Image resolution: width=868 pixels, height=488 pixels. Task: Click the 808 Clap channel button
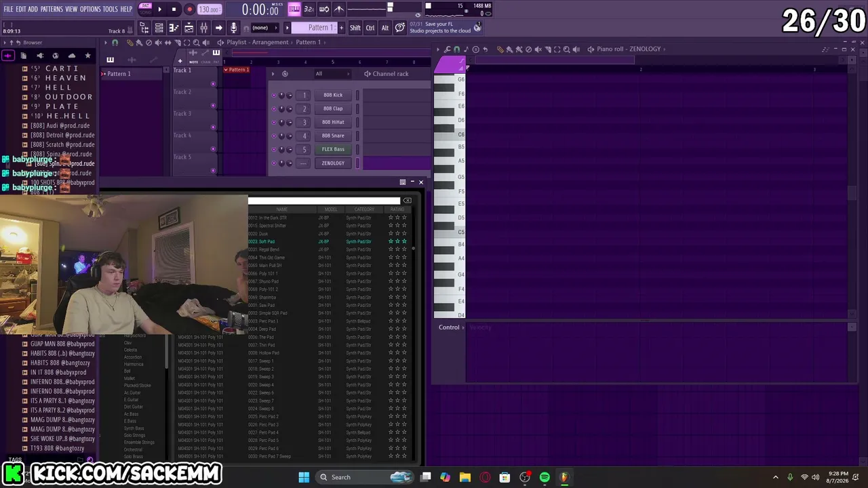(x=333, y=109)
